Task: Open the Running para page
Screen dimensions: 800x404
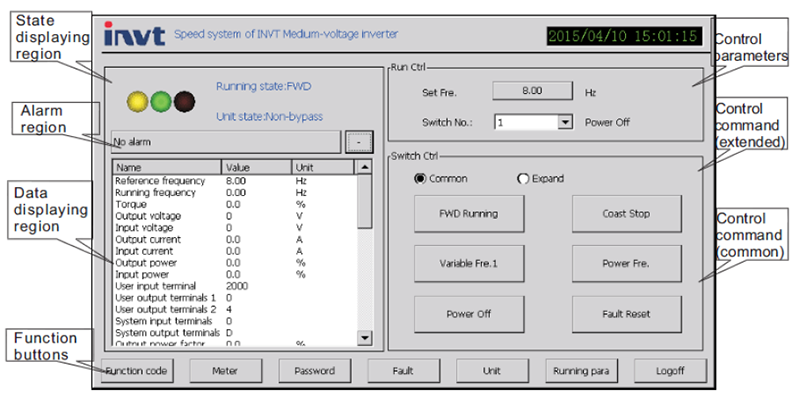Action: [582, 371]
